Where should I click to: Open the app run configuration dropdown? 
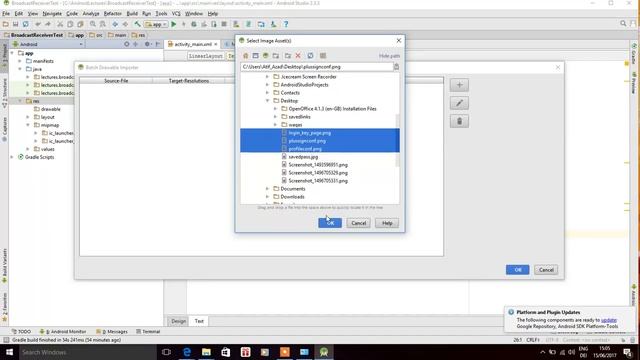click(x=156, y=24)
